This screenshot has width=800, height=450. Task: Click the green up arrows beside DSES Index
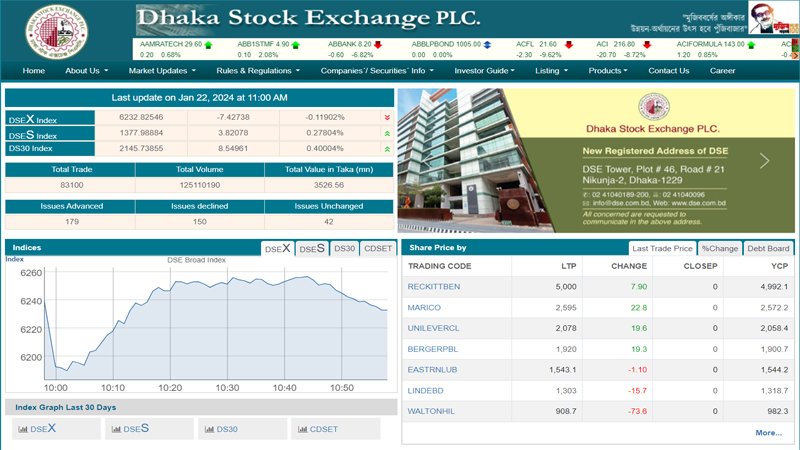point(387,134)
